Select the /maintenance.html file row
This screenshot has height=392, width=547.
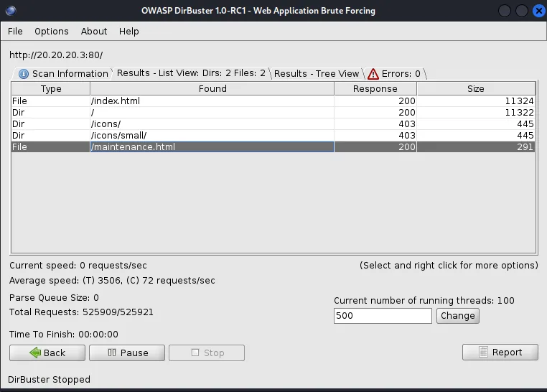273,147
